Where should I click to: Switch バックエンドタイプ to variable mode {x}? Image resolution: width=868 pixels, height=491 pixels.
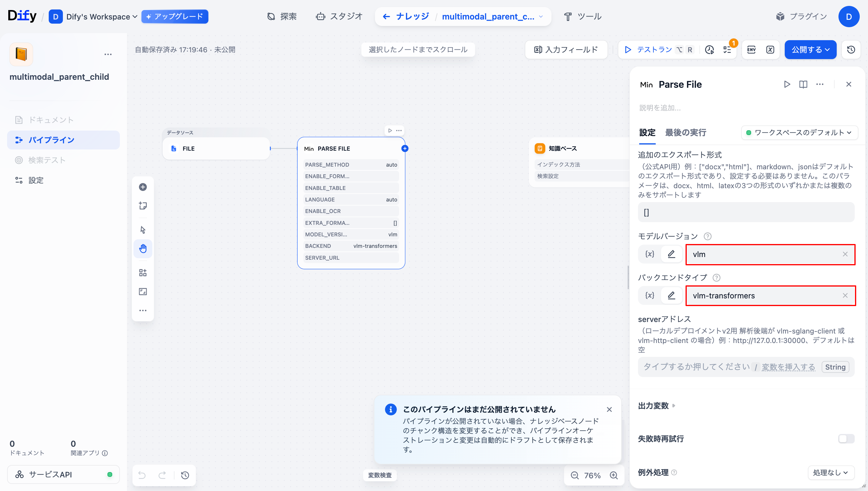pos(649,295)
